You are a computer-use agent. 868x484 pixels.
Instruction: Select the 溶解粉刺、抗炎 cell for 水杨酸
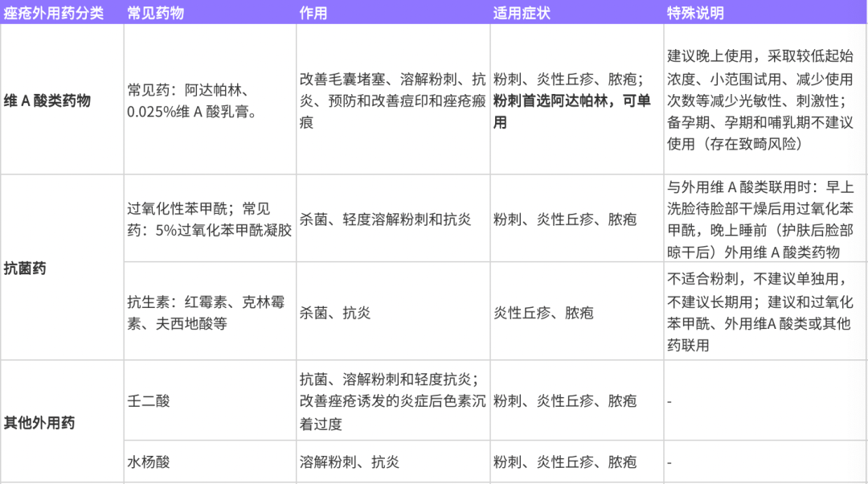pyautogui.click(x=350, y=462)
